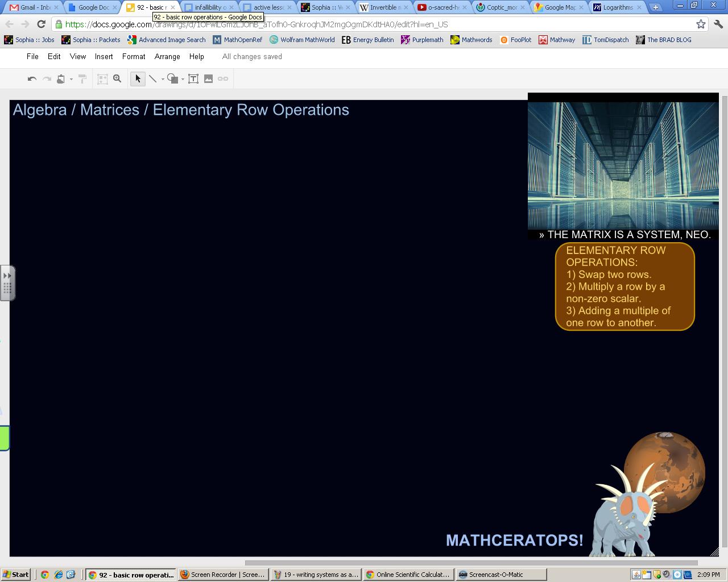
Task: Open a new browser tab
Action: [x=656, y=7]
